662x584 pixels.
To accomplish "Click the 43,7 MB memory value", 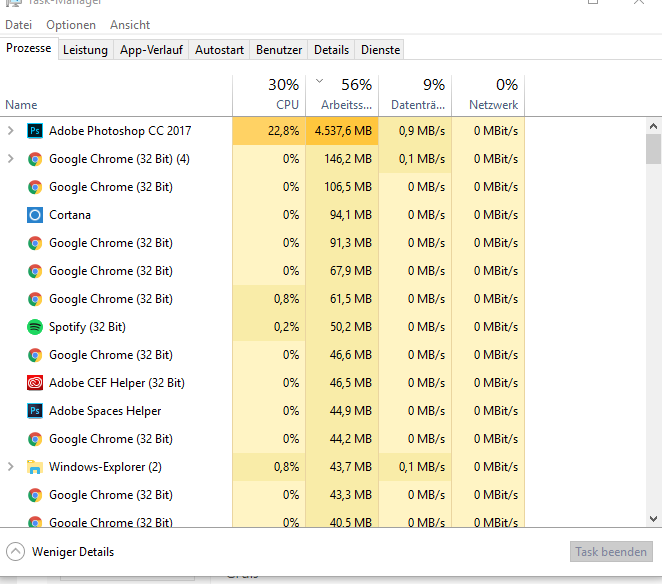I will [x=351, y=467].
